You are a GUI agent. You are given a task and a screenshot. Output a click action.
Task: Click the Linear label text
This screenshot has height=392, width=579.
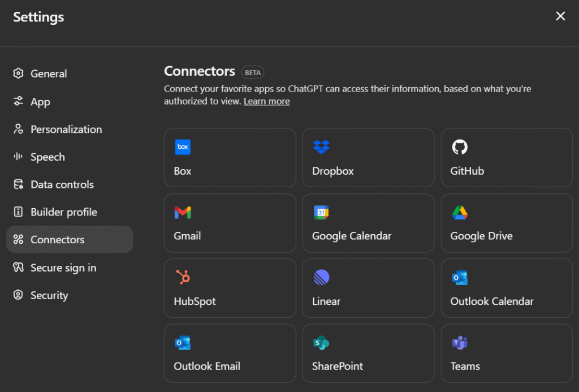coord(326,301)
